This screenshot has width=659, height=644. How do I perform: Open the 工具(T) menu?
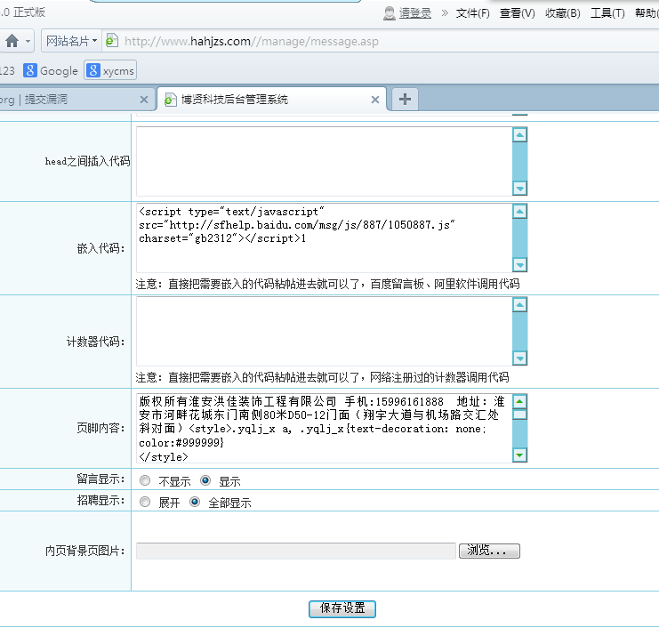click(x=607, y=13)
